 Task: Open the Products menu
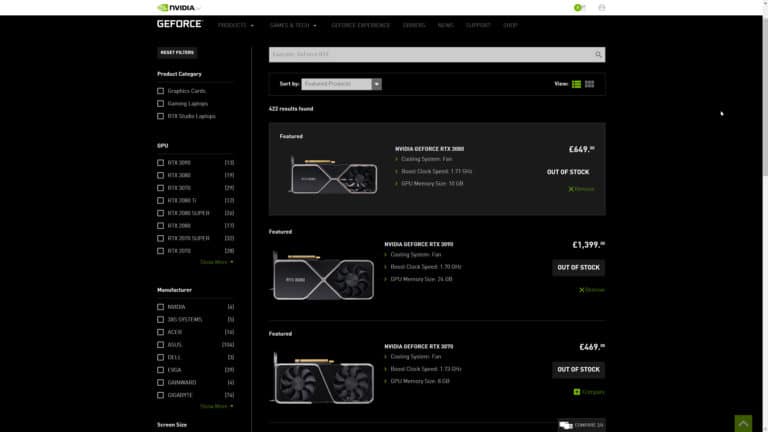(x=236, y=24)
